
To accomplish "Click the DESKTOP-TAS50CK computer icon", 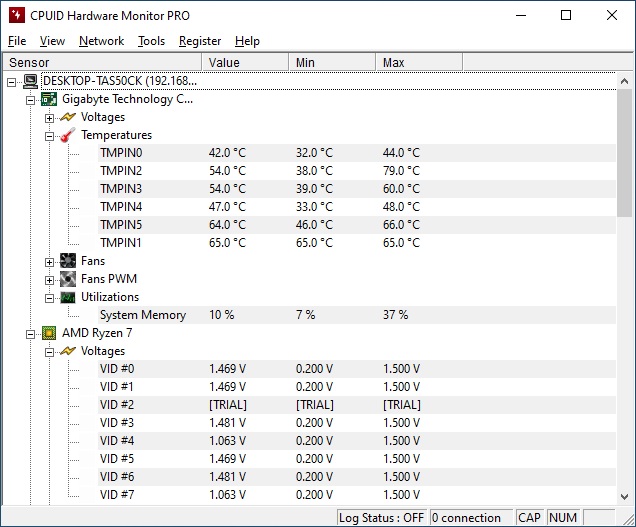I will 30,81.
